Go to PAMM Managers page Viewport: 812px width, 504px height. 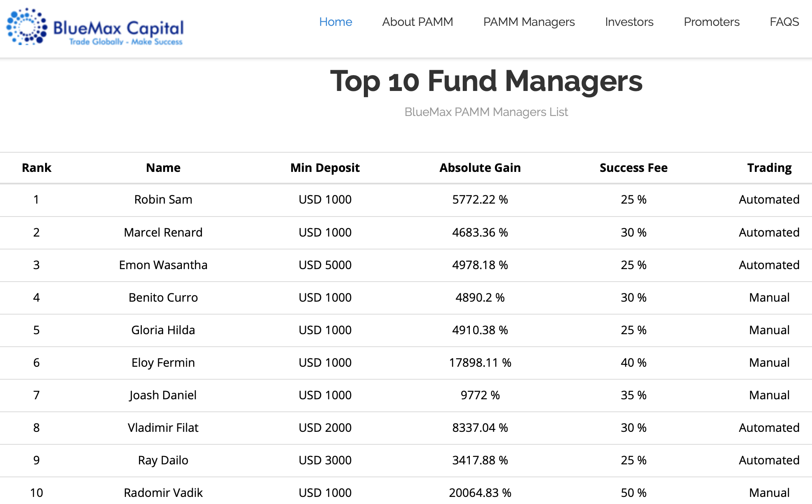[529, 22]
